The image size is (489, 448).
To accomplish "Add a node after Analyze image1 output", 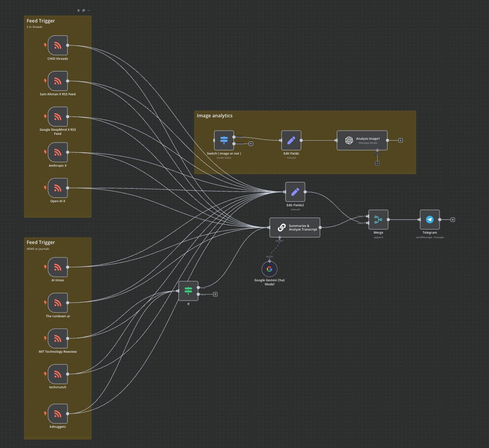I will click(x=401, y=140).
